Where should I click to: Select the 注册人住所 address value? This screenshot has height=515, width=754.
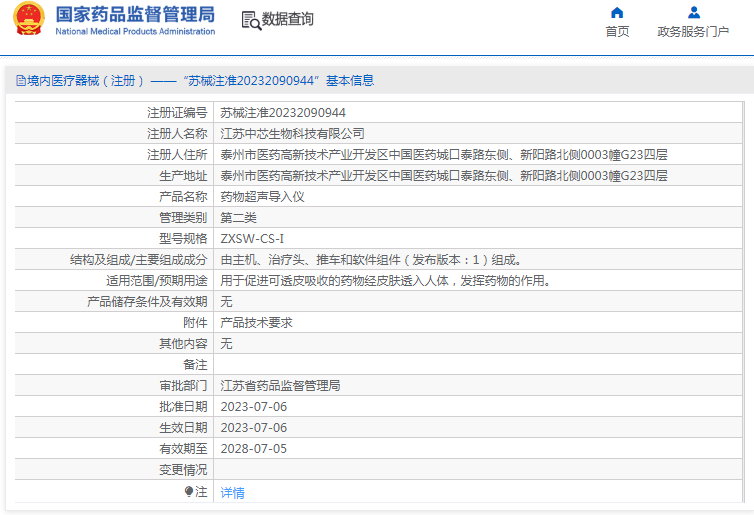[444, 155]
